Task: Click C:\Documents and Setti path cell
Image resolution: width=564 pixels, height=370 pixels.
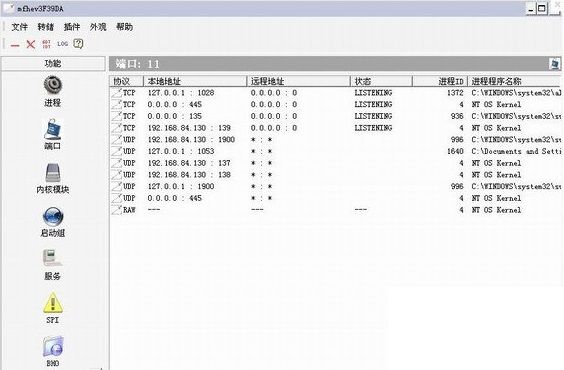Action: click(x=516, y=151)
